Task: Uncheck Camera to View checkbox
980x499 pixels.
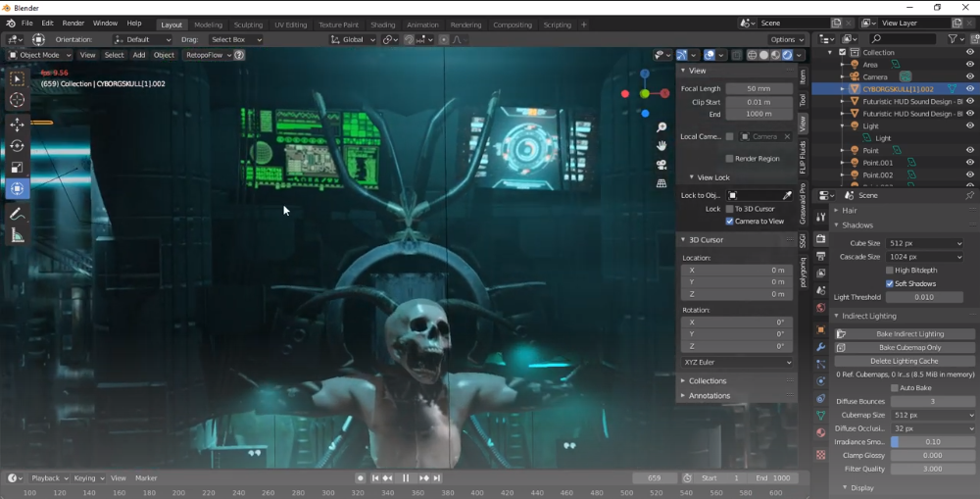Action: point(729,222)
